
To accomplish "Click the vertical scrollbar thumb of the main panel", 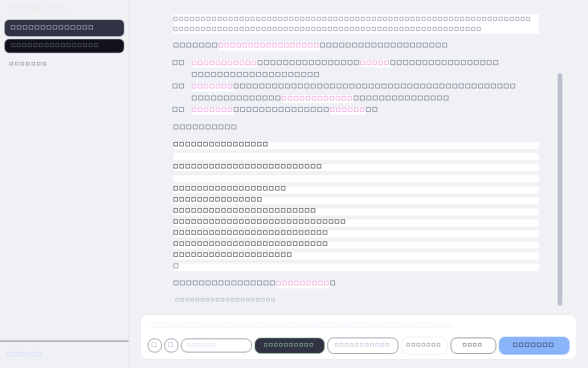I will point(560,190).
